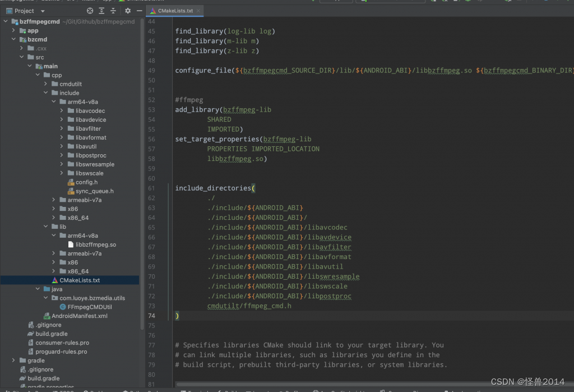Click the configure_file line 49
574x392 pixels.
[x=374, y=70]
